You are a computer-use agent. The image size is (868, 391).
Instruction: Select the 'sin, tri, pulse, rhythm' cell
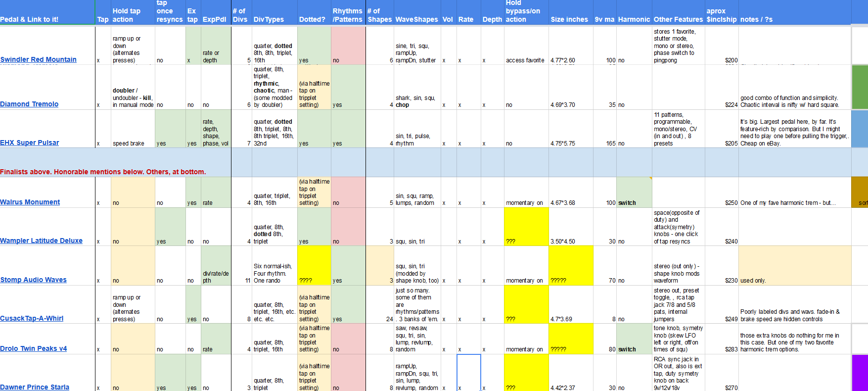click(x=417, y=129)
